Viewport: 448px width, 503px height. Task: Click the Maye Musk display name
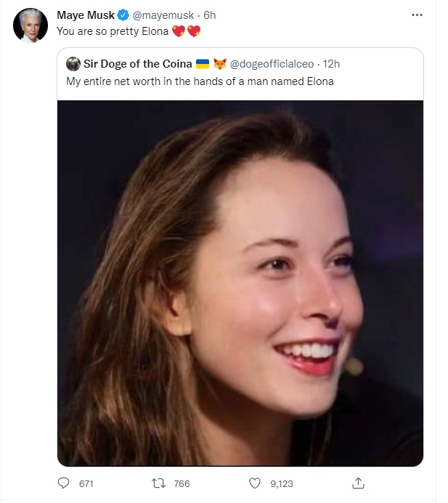(86, 15)
